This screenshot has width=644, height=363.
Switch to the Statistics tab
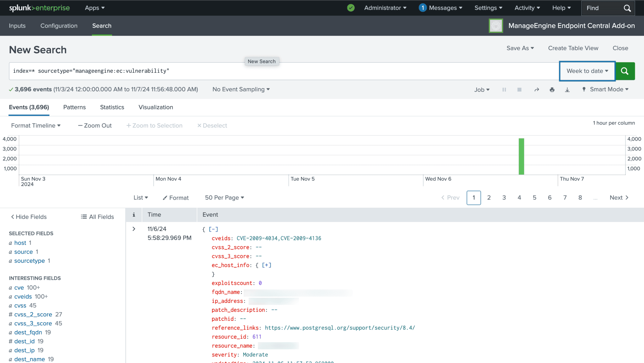112,107
